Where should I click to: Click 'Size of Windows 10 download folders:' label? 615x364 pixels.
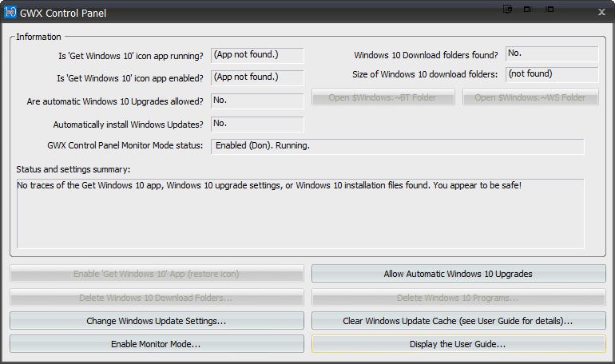point(425,74)
